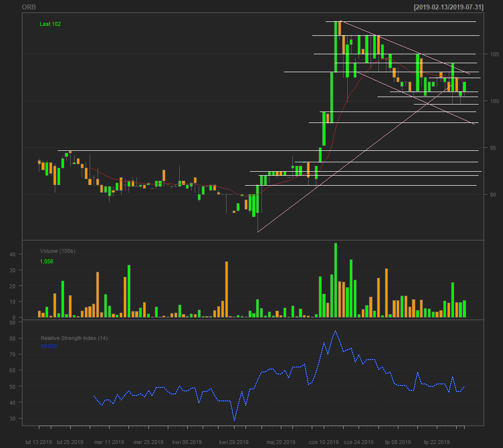The width and height of the screenshot is (503, 448).
Task: Click the 'lip 08 2019' date label
Action: (x=398, y=442)
